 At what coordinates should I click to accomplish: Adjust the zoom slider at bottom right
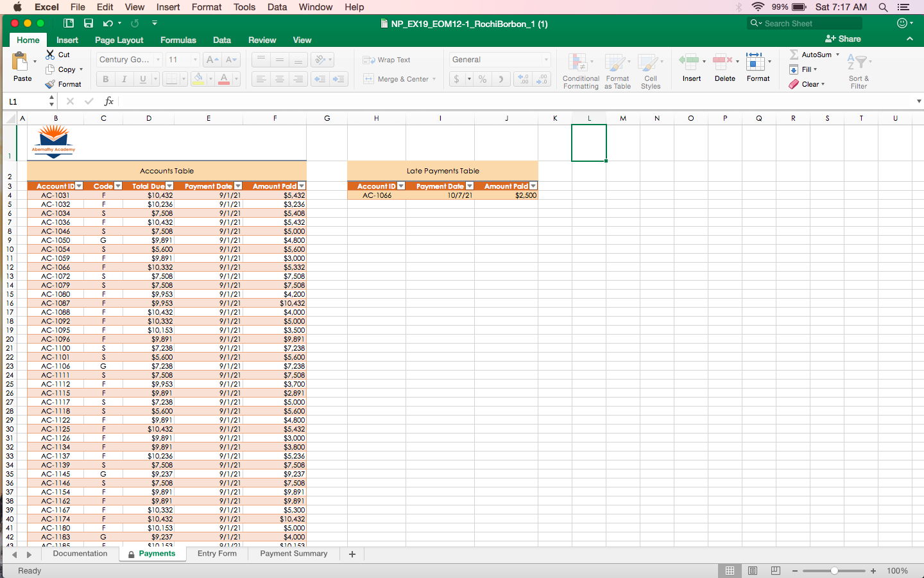tap(834, 570)
